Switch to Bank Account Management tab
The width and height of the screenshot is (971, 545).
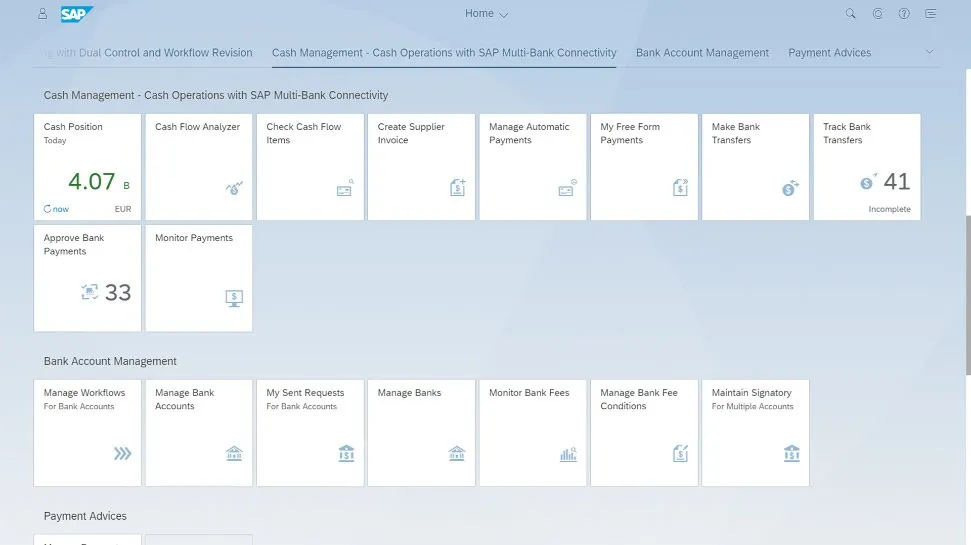pos(702,53)
